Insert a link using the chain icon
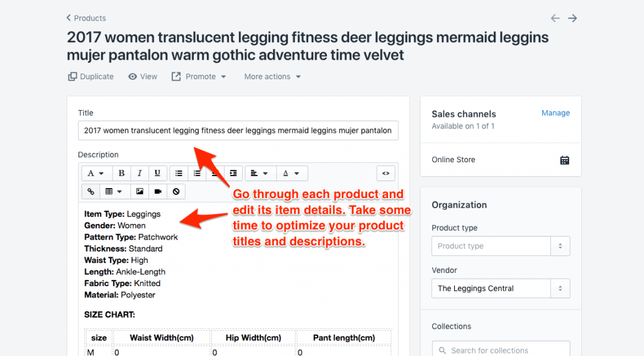Image resolution: width=644 pixels, height=356 pixels. pos(91,191)
